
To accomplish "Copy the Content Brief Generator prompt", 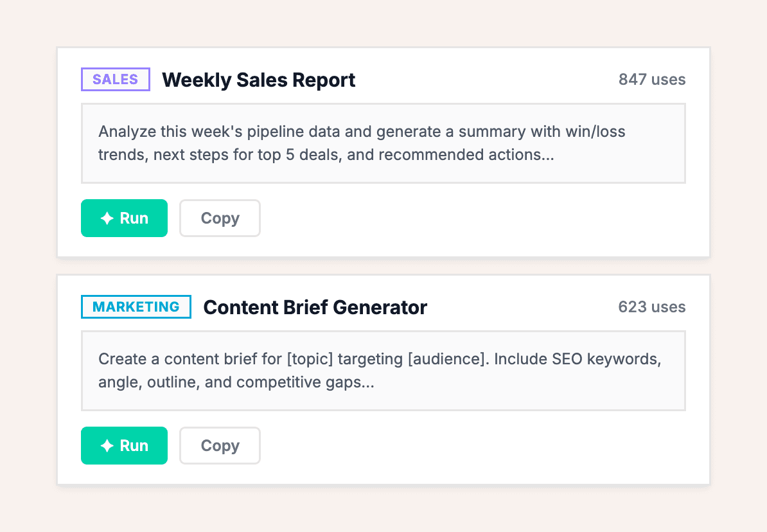I will point(220,446).
